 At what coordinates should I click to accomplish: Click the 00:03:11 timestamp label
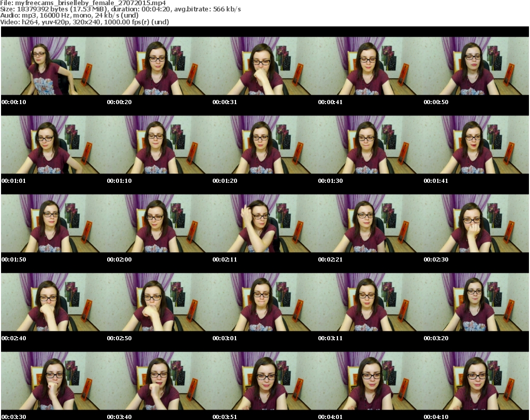click(x=330, y=338)
